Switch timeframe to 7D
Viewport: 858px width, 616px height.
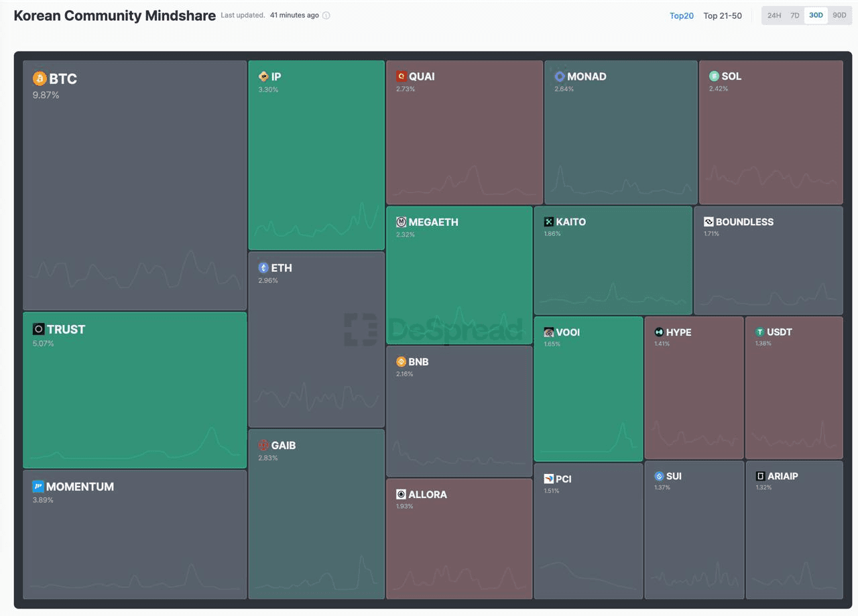tap(795, 15)
